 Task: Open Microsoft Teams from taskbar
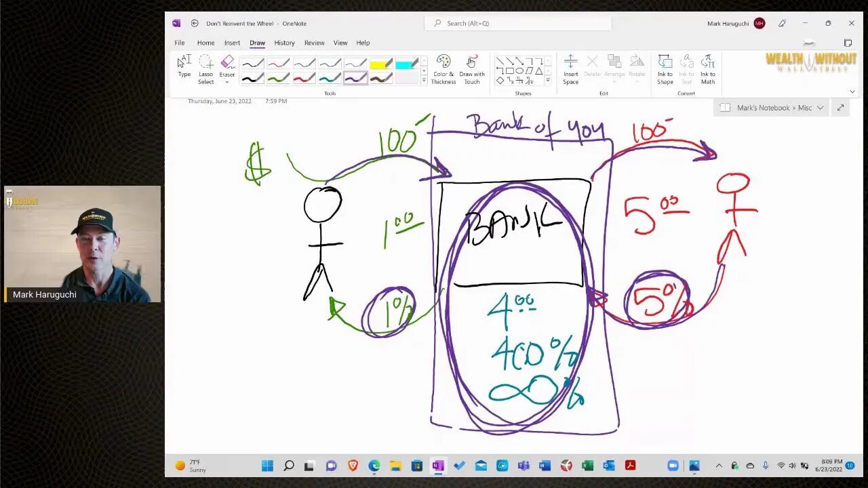click(524, 466)
